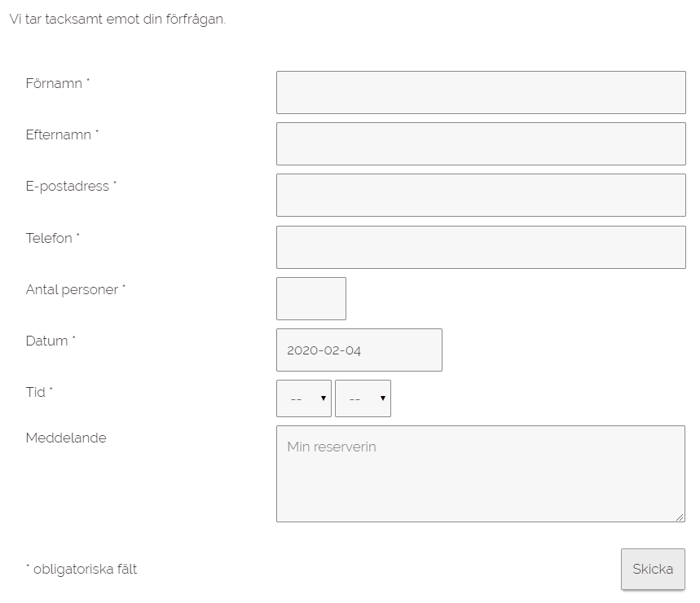Grab the Meddelande textarea resize handle
700x603 pixels.
pyautogui.click(x=680, y=517)
